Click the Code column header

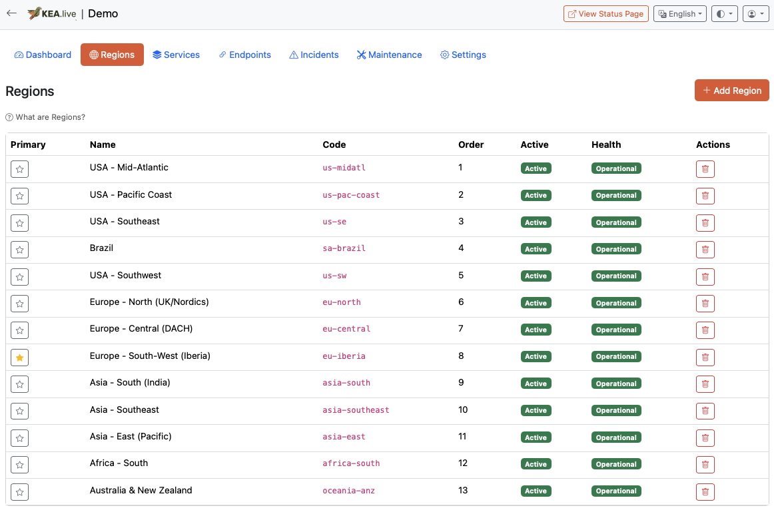334,144
